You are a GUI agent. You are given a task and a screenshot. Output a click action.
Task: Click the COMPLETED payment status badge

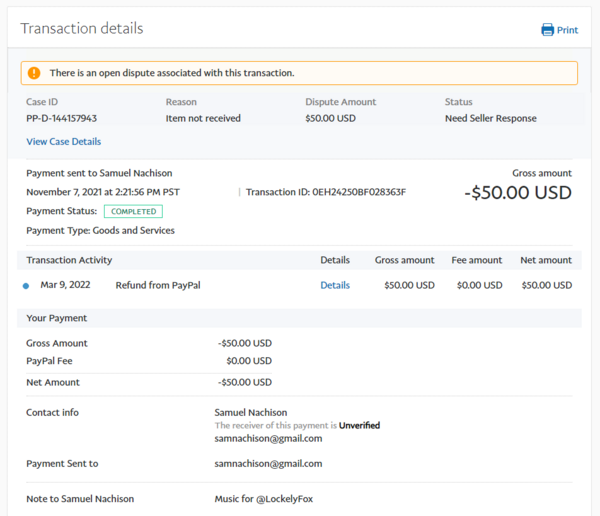tap(134, 211)
